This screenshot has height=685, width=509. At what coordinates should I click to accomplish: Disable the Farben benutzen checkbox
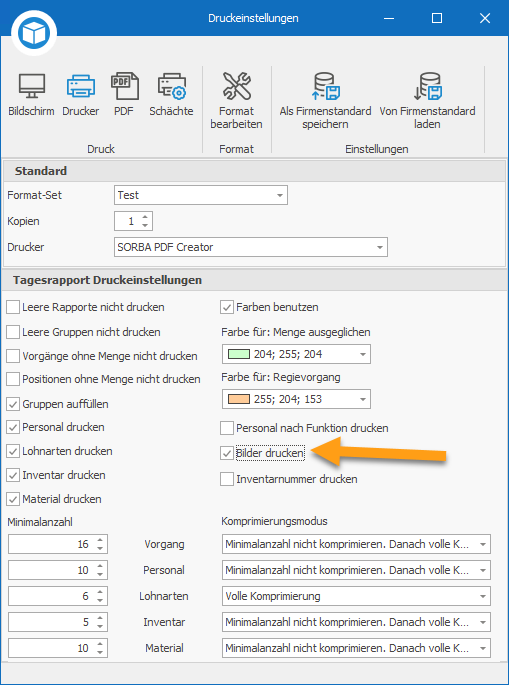pyautogui.click(x=227, y=307)
